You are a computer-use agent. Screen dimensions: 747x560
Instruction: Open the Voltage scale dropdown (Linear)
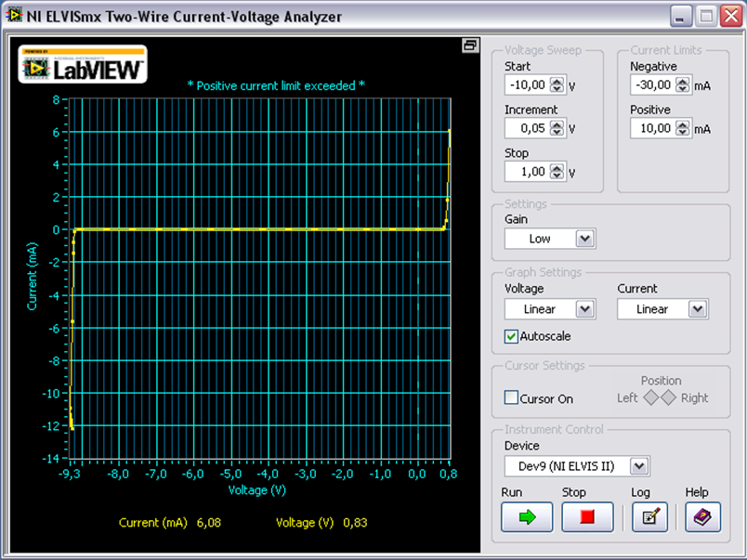(550, 309)
